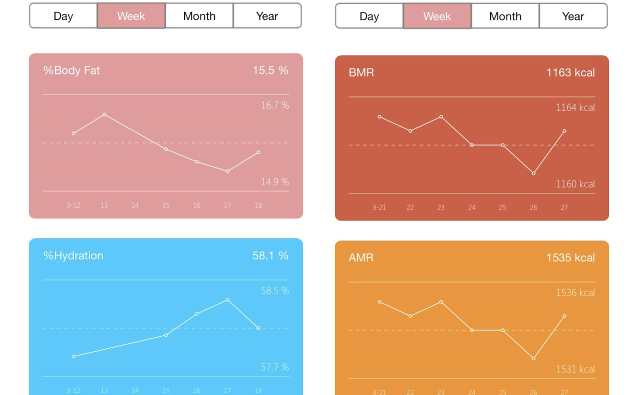Viewport: 640px width, 395px height.
Task: Switch right panel to Month view
Action: [505, 16]
